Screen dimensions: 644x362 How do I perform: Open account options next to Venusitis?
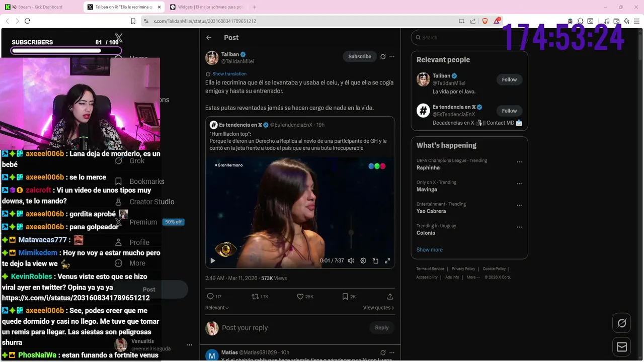190,345
